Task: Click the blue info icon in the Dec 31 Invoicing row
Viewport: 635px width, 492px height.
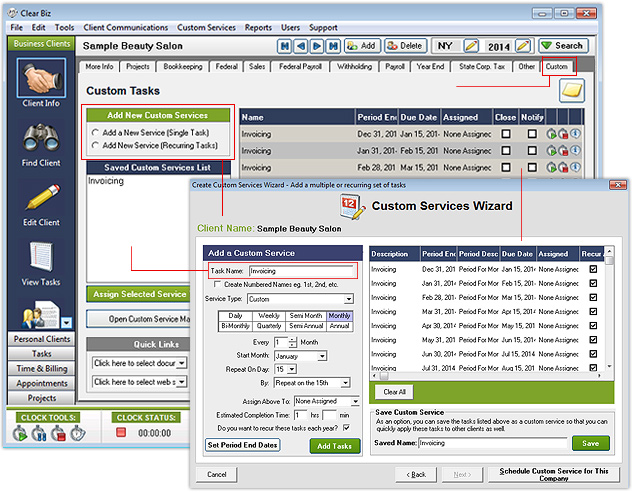Action: (575, 134)
